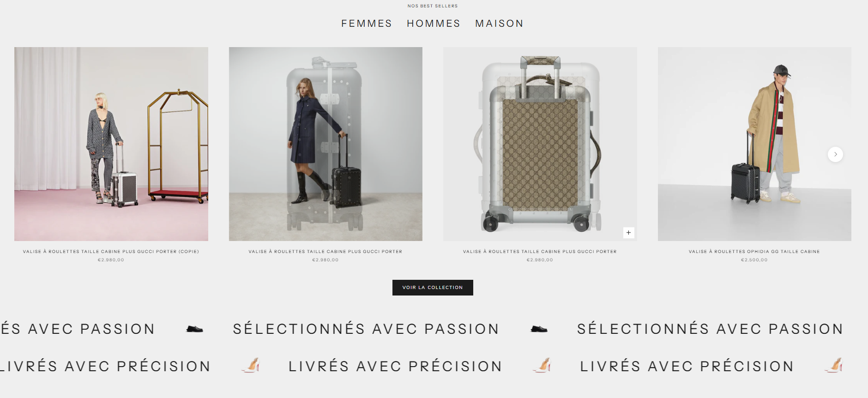Open third Gucci Porter product title link
Viewport: 868px width, 398px height.
tap(540, 252)
